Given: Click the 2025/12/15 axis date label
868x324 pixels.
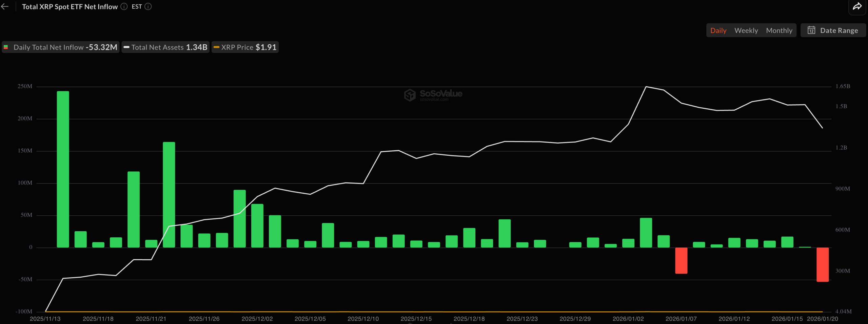Looking at the screenshot, I should pos(416,319).
